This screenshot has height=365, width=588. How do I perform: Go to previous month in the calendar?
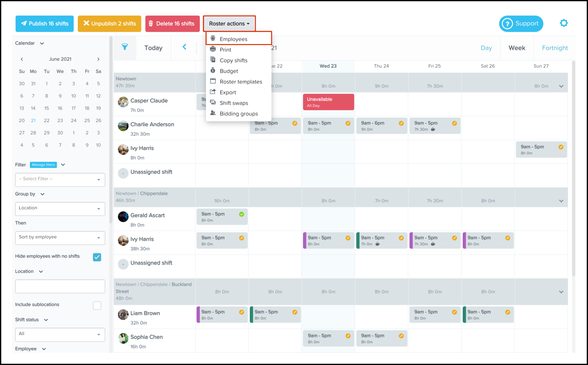(22, 59)
